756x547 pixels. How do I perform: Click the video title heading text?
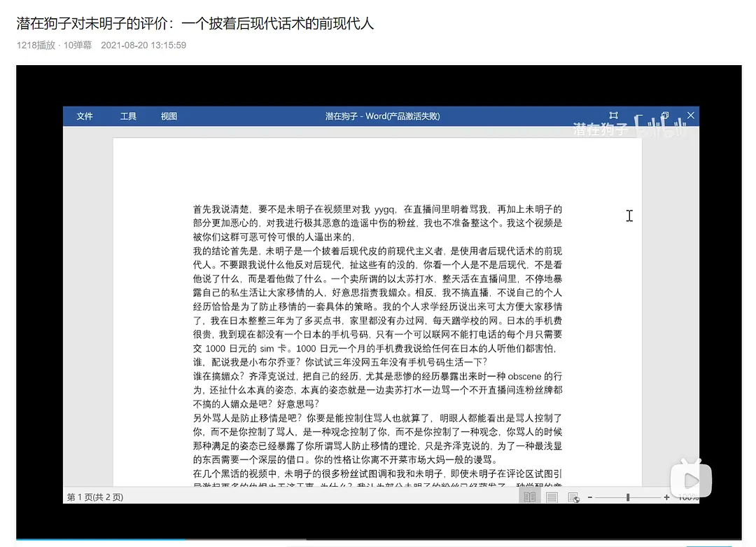pyautogui.click(x=195, y=23)
